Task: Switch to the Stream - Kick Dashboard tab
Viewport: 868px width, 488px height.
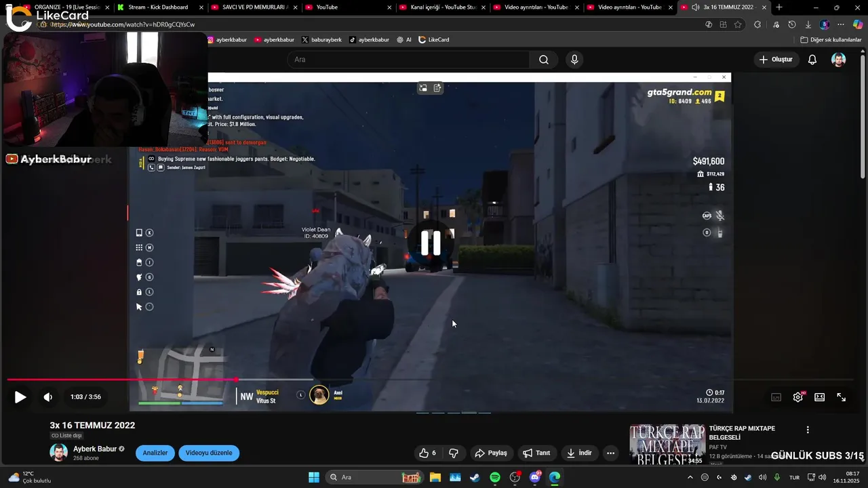Action: click(159, 7)
